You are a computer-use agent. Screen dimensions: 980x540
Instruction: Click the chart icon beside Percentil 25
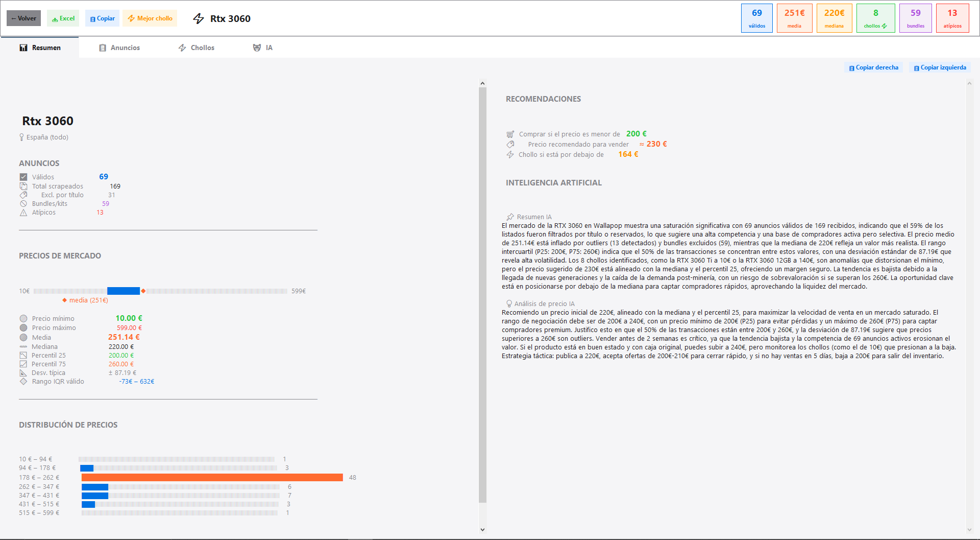click(x=23, y=355)
